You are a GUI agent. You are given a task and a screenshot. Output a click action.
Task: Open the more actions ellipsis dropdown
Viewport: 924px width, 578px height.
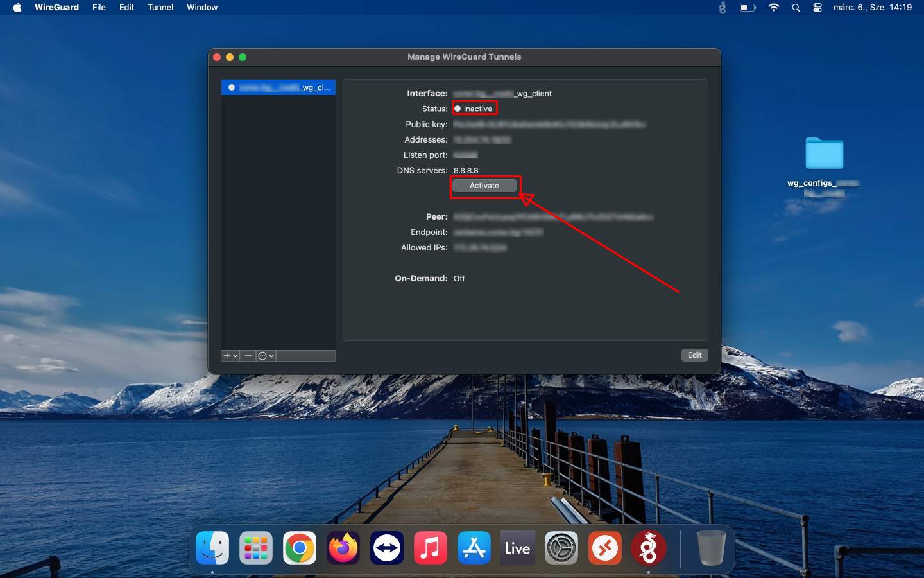(266, 356)
